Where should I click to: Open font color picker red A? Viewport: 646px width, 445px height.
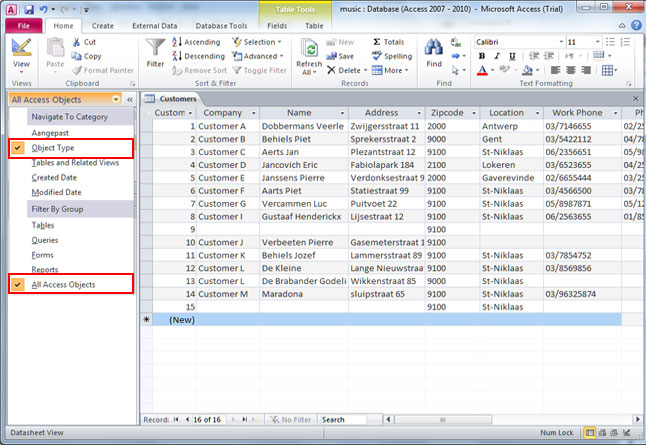482,70
